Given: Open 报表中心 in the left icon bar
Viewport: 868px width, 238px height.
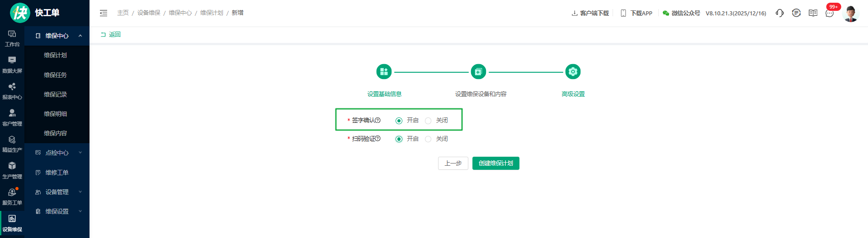Looking at the screenshot, I should click(12, 91).
